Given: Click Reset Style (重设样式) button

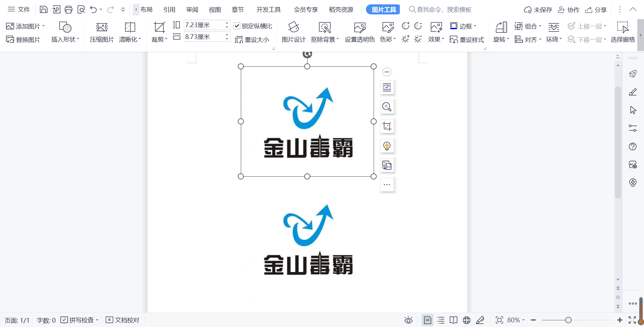Looking at the screenshot, I should pyautogui.click(x=467, y=40).
